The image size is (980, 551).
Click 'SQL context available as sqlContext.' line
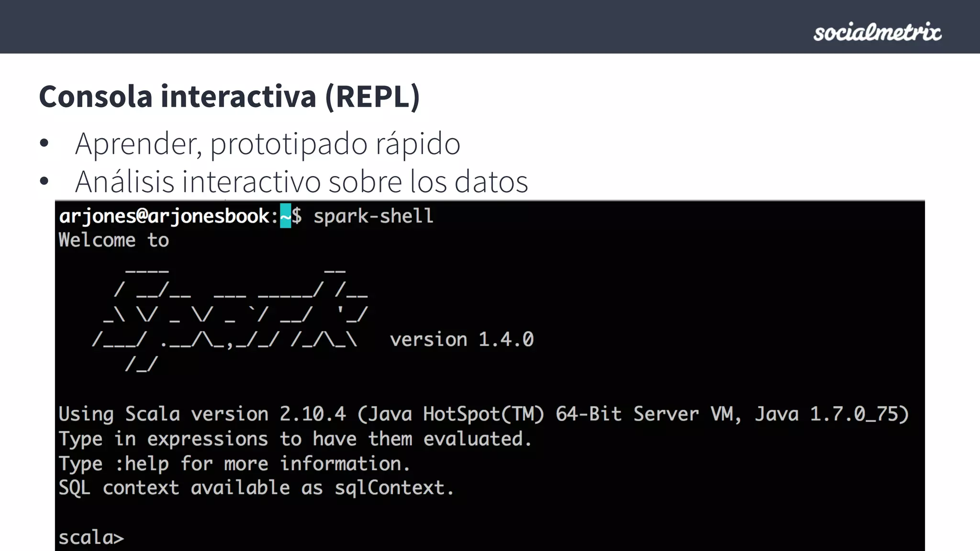[x=256, y=488]
